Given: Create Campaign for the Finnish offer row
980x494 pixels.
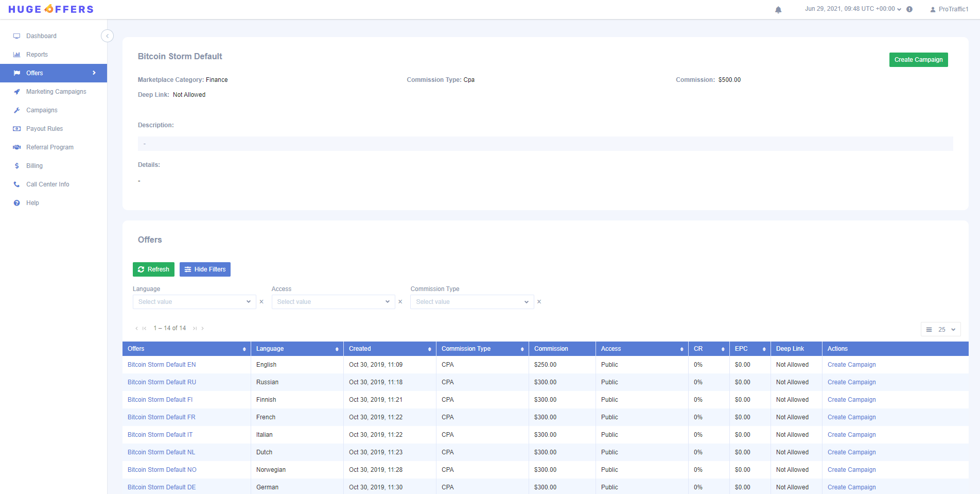Looking at the screenshot, I should click(x=851, y=400).
